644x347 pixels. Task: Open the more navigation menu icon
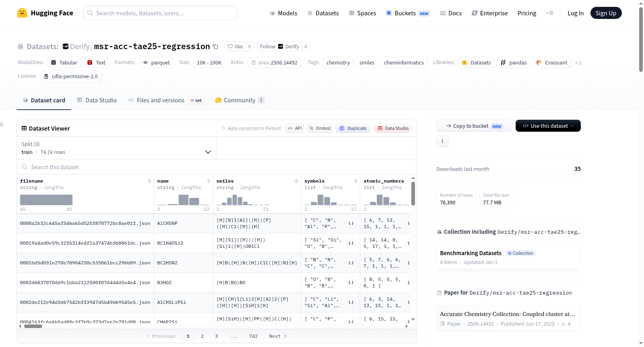coord(549,13)
